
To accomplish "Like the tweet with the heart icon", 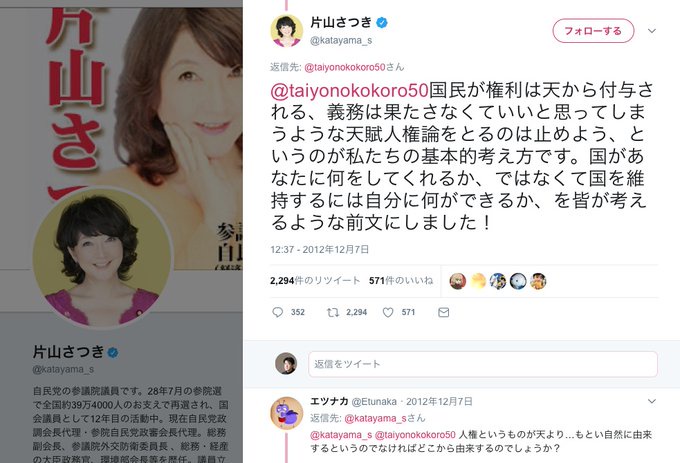I will (x=388, y=312).
